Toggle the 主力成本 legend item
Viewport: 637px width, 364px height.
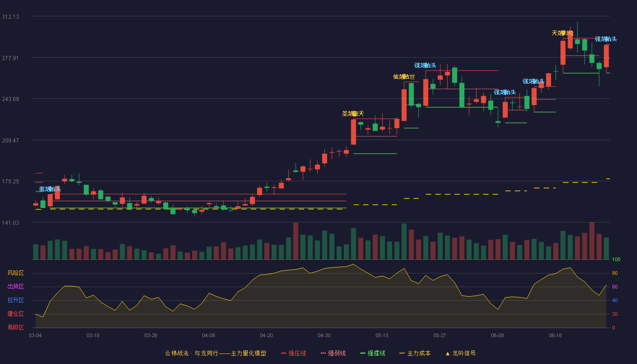[x=415, y=353]
